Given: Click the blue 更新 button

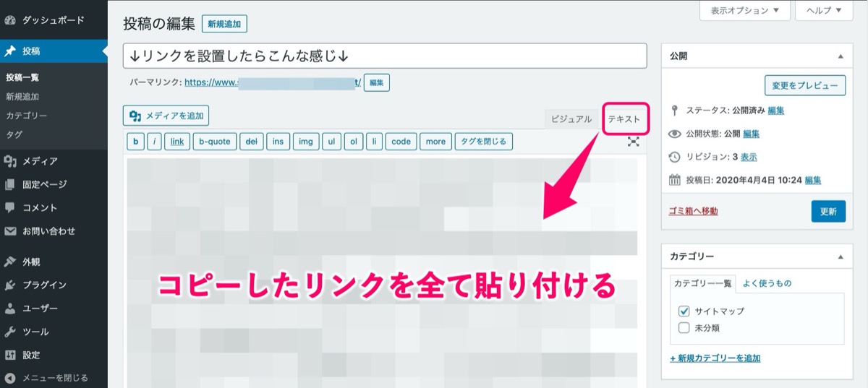Looking at the screenshot, I should 828,211.
